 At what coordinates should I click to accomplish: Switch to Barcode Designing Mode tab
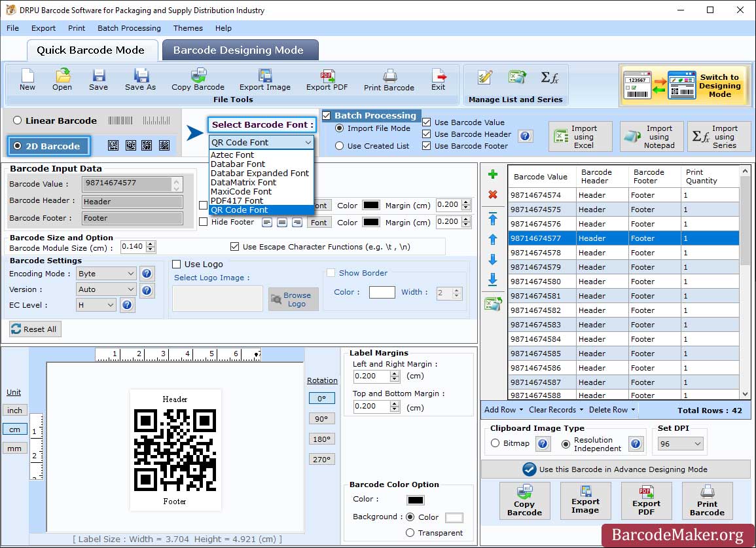pyautogui.click(x=240, y=50)
